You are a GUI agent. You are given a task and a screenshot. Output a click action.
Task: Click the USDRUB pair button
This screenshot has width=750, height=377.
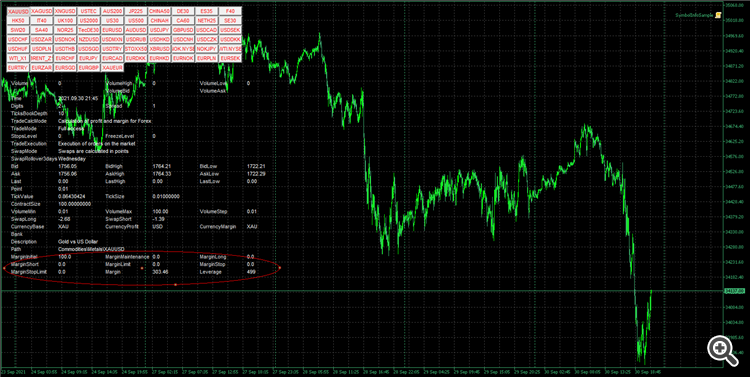point(135,39)
